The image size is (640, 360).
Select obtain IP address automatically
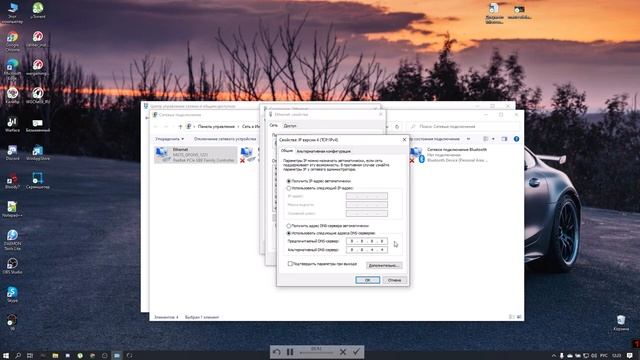click(289, 181)
